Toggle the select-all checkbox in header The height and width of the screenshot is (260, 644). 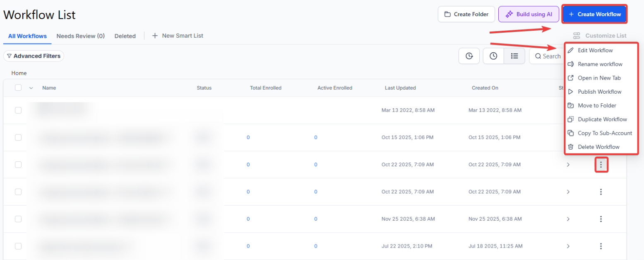coord(18,87)
